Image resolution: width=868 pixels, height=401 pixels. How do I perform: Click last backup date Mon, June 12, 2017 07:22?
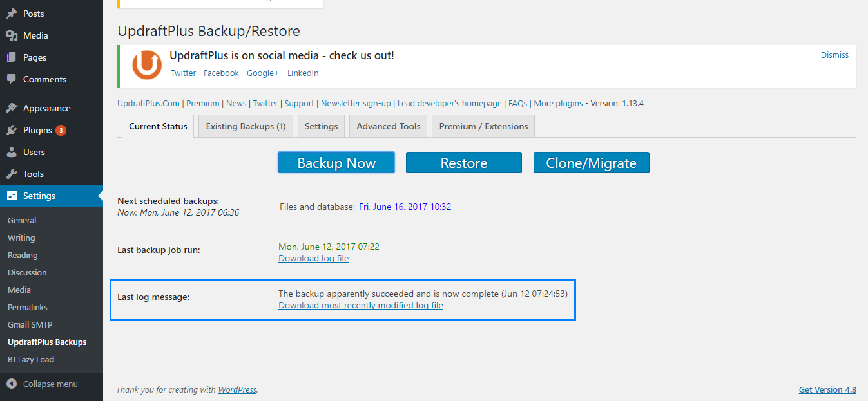coord(329,247)
